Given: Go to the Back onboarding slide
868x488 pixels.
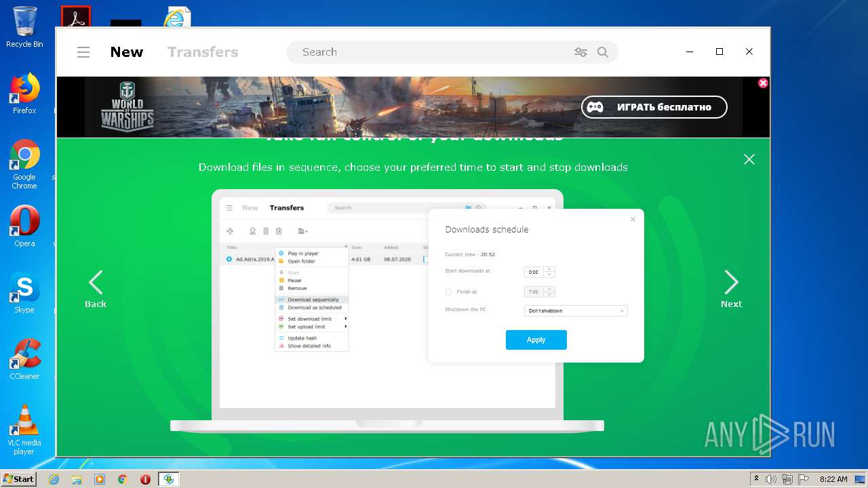Looking at the screenshot, I should (96, 289).
